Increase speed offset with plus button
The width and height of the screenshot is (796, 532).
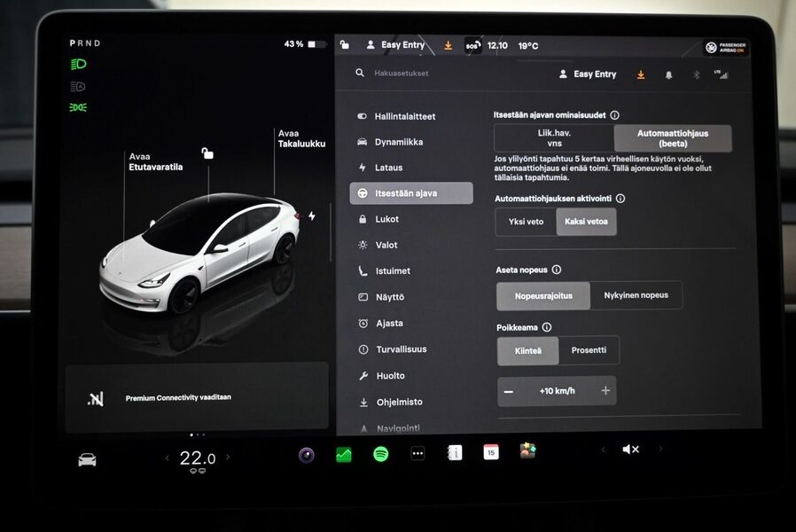click(605, 390)
